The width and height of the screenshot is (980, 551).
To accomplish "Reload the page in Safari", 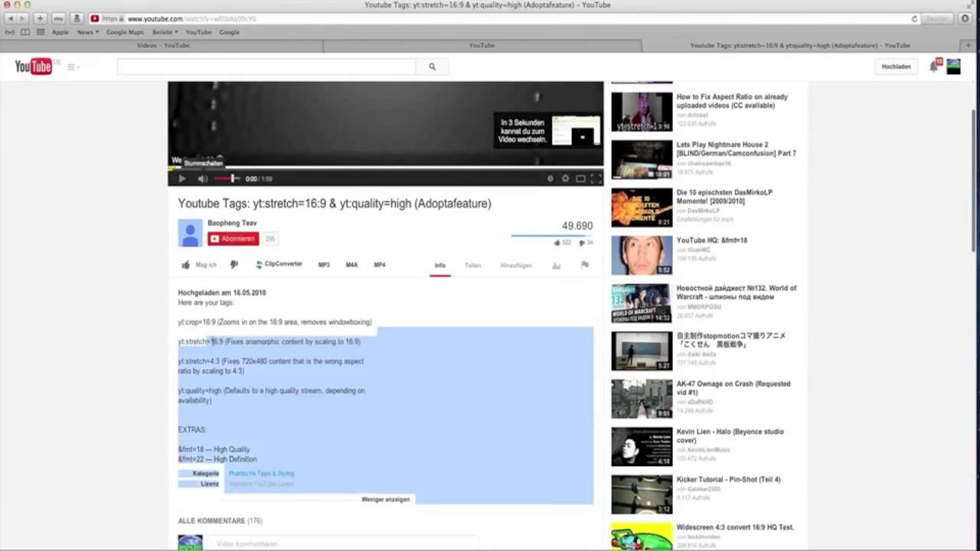I will 914,18.
